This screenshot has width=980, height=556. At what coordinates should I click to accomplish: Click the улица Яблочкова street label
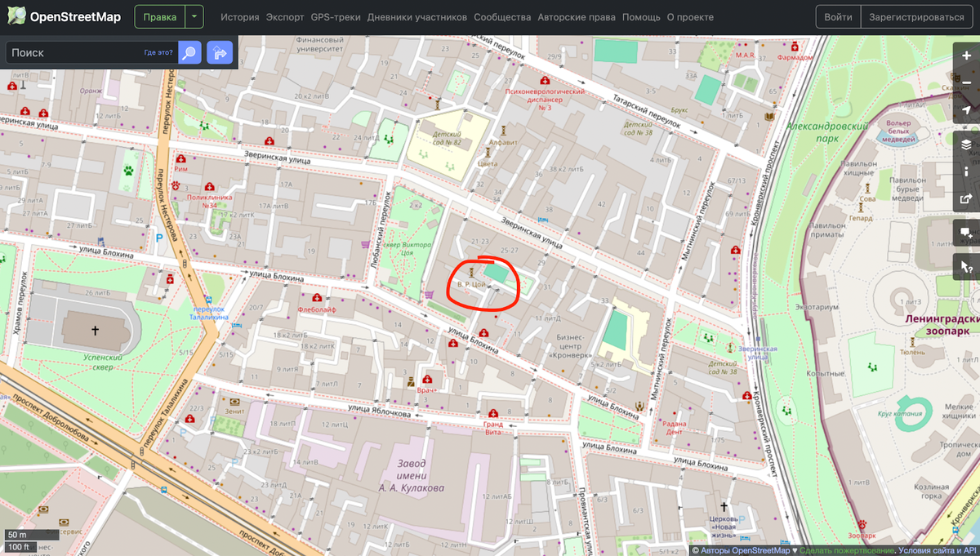tap(378, 411)
